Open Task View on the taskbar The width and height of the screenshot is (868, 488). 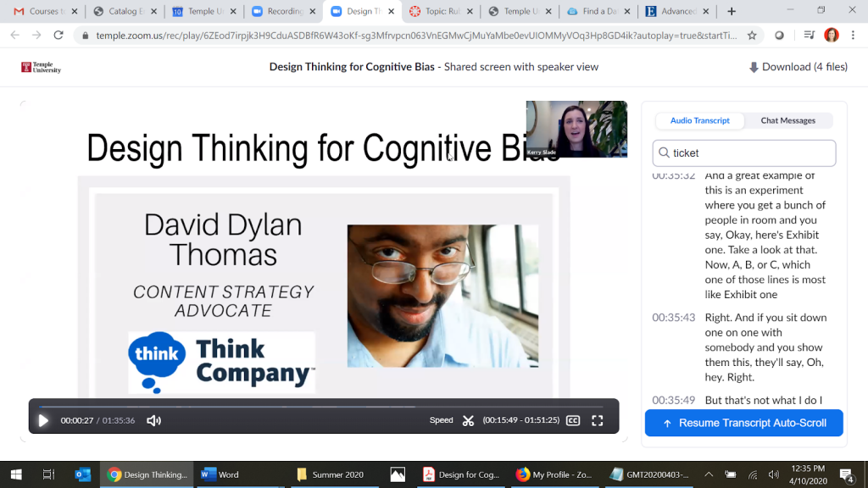[48, 474]
